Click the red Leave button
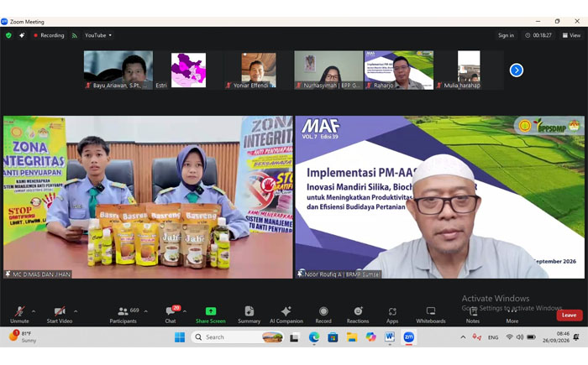This screenshot has width=588, height=365. pyautogui.click(x=570, y=315)
